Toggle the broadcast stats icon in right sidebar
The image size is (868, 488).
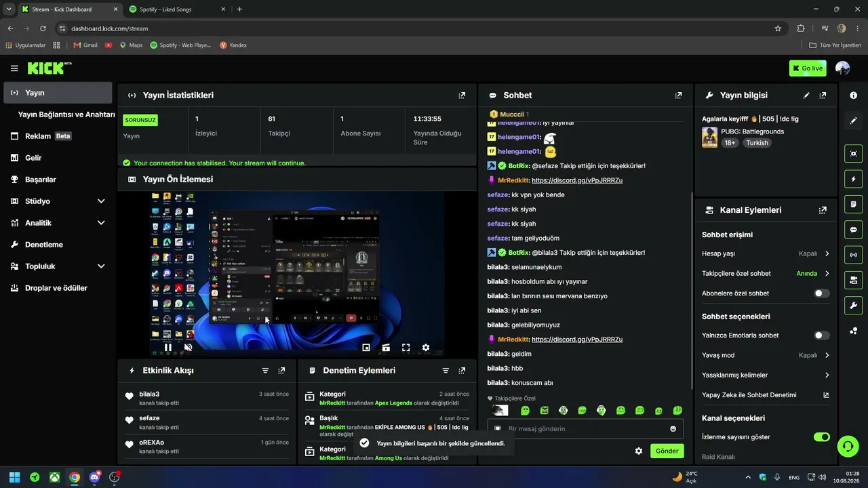coord(853,255)
